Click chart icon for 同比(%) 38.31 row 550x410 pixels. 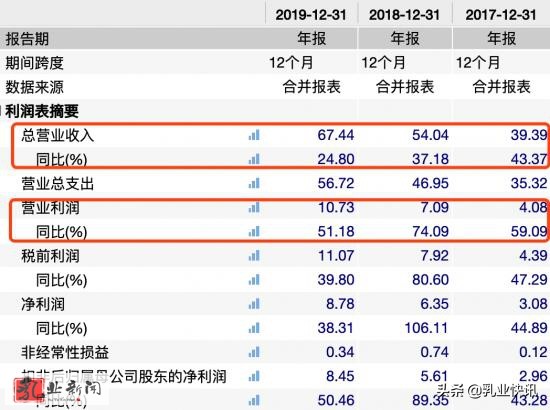click(x=254, y=328)
